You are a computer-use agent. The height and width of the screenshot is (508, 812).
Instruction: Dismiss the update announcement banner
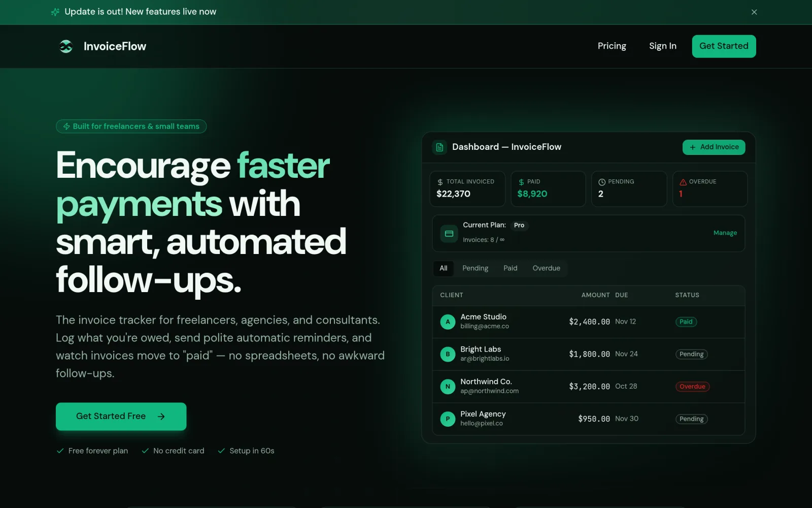pyautogui.click(x=754, y=12)
